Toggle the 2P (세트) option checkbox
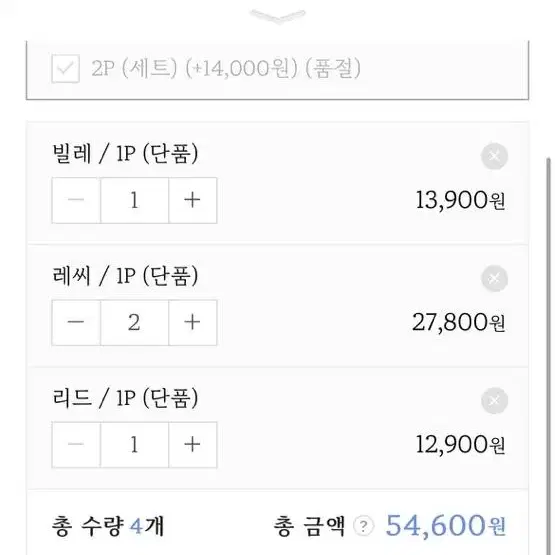This screenshot has height=555, width=555. [65, 69]
